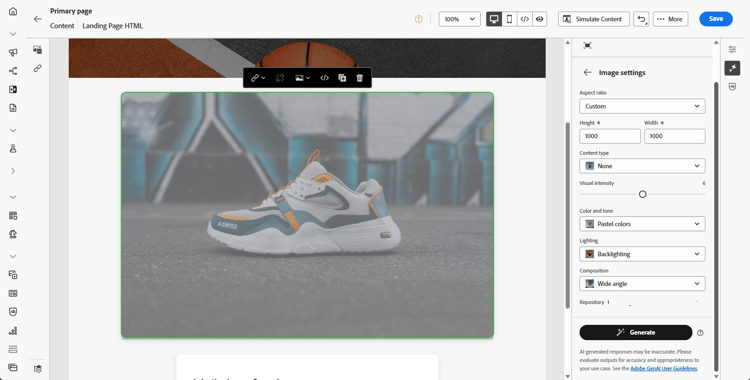Show source code from image toolbar

coord(324,78)
